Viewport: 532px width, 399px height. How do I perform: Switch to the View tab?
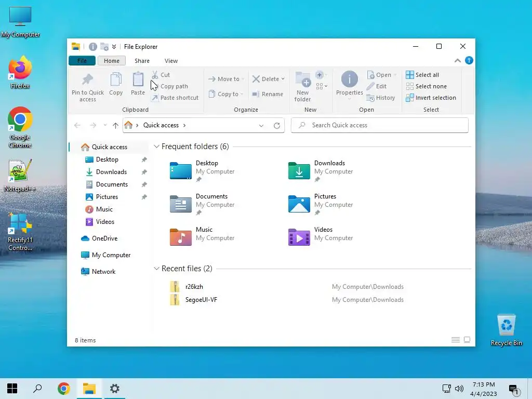point(171,61)
